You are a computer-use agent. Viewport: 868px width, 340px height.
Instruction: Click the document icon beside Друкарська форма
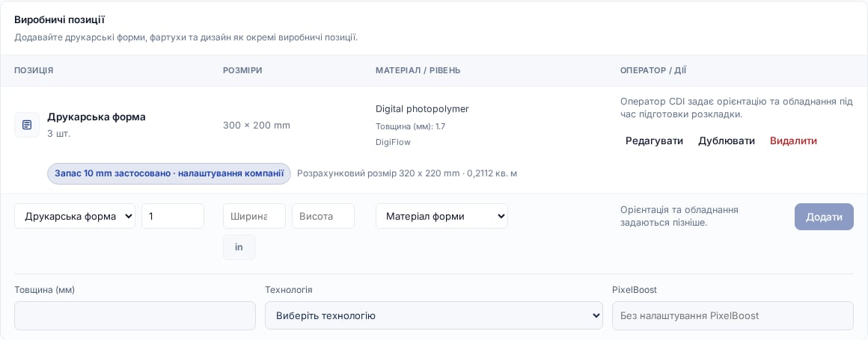click(x=27, y=125)
